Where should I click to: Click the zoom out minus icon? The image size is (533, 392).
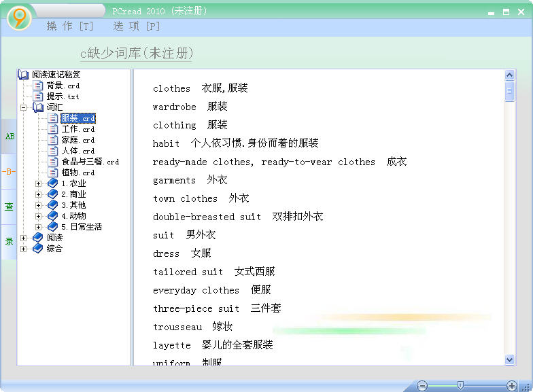click(422, 386)
